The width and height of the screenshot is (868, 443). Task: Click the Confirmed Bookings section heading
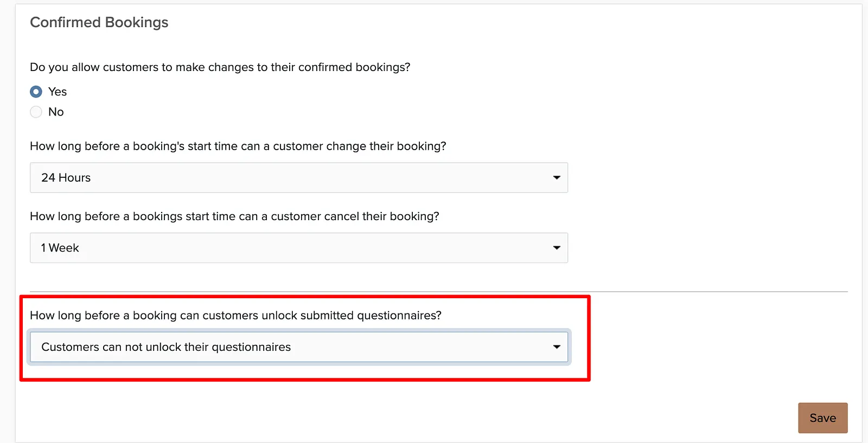point(99,22)
